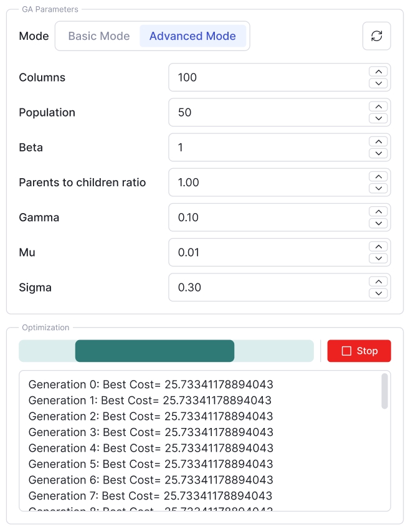Click the Generation 0 log line
This screenshot has width=413, height=532.
point(151,384)
